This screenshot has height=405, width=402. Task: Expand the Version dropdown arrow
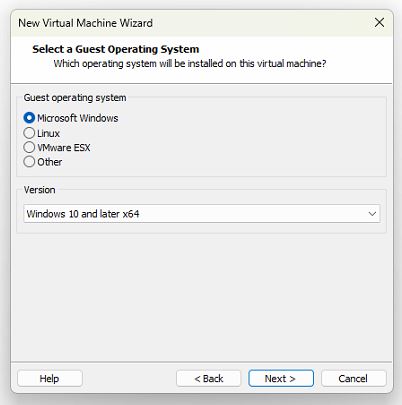tap(372, 214)
